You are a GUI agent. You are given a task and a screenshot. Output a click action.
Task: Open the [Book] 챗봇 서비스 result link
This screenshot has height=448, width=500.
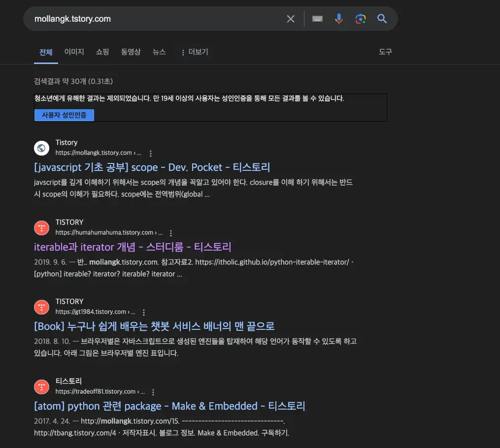pos(154,326)
